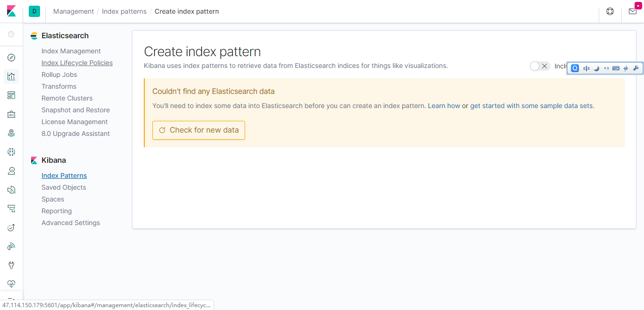Open the APM icon in sidebar

click(x=11, y=209)
